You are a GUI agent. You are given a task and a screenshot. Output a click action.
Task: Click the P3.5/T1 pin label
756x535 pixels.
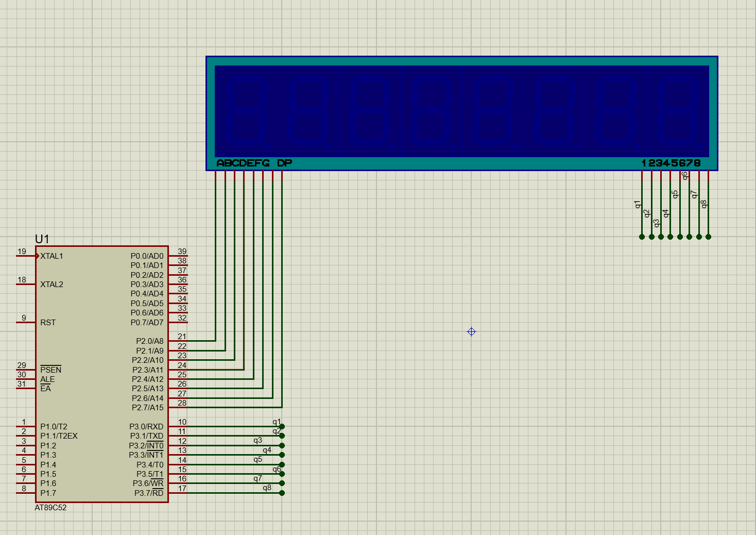click(x=149, y=474)
